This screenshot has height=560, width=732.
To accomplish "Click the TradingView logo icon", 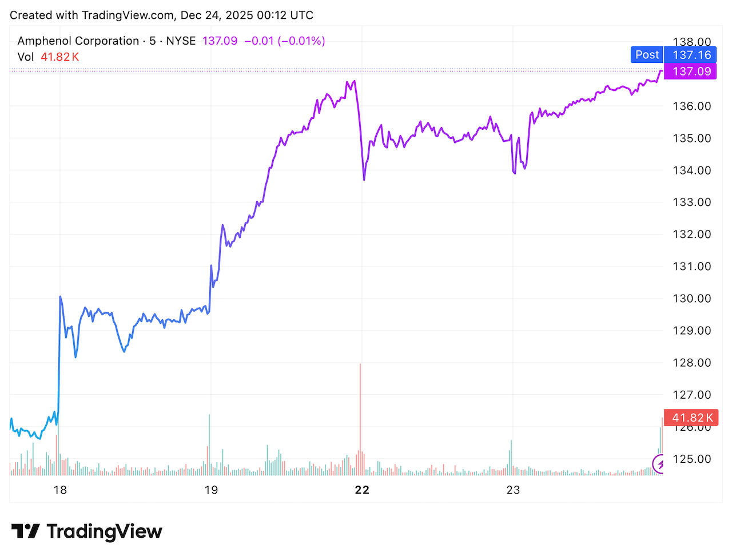I will pyautogui.click(x=25, y=531).
